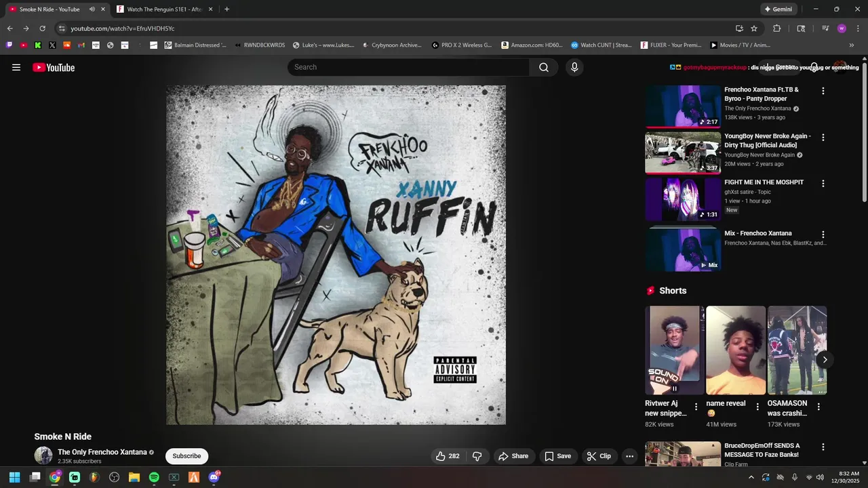Image resolution: width=868 pixels, height=488 pixels.
Task: Open options menu for Dirty Thug video
Action: pos(823,137)
